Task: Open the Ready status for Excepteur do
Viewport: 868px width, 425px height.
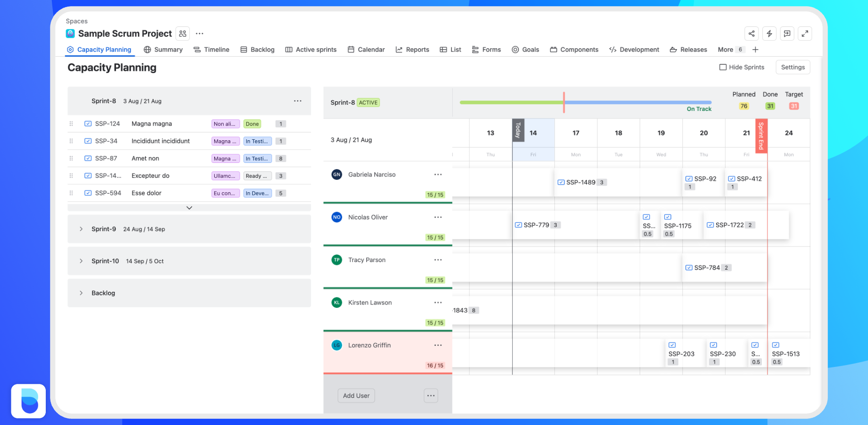Action: pyautogui.click(x=258, y=176)
